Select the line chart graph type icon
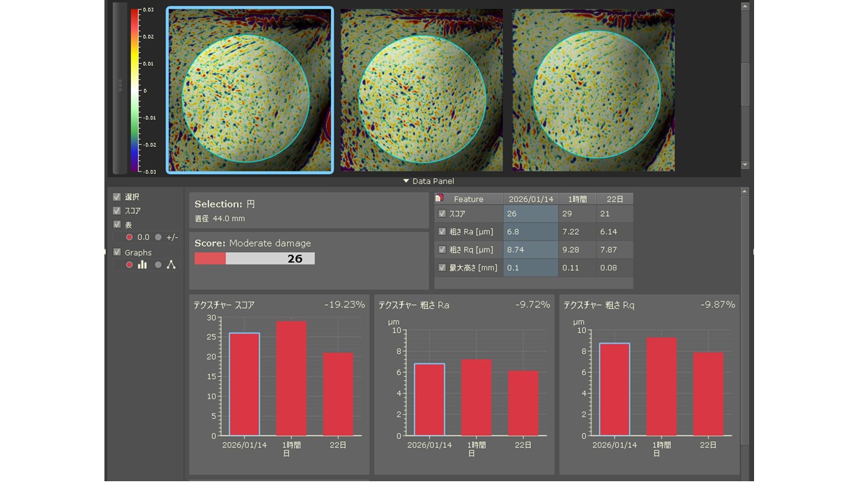Screen dimensions: 868x488 171,265
